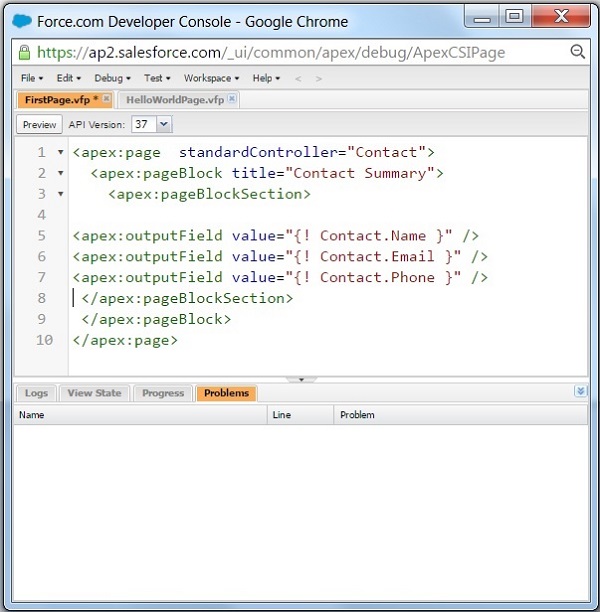Sort by the Line column header
600x612 pixels.
(x=301, y=415)
